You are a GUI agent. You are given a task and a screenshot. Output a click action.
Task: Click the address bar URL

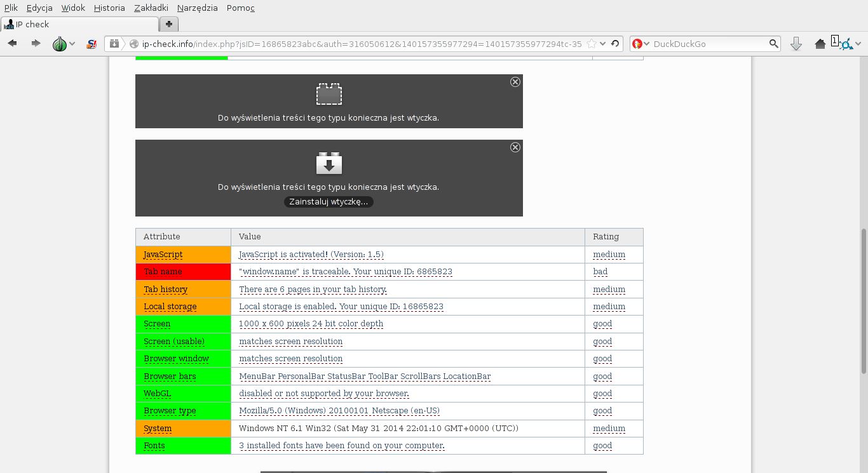tap(362, 44)
